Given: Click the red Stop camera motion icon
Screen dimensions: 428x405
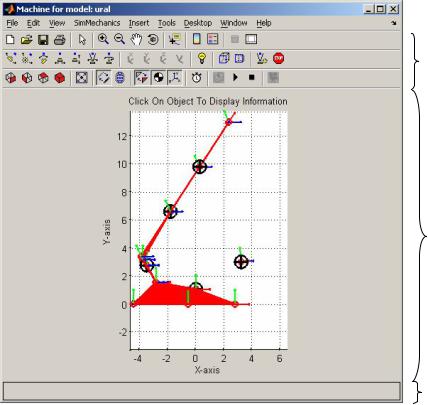Looking at the screenshot, I should [x=278, y=58].
